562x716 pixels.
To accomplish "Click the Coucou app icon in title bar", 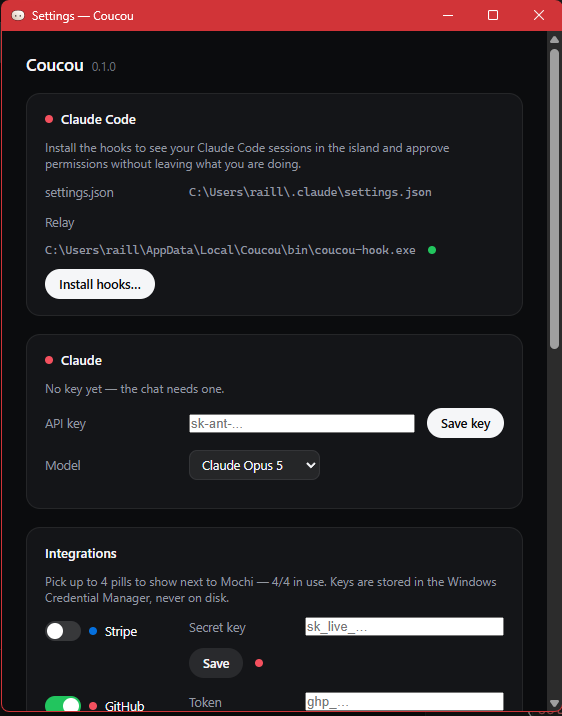I will point(18,16).
